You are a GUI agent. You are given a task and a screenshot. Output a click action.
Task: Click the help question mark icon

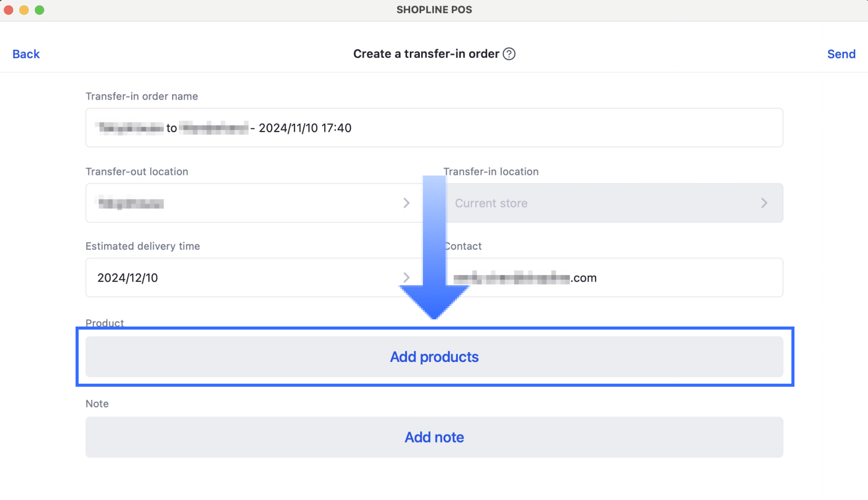pos(509,54)
